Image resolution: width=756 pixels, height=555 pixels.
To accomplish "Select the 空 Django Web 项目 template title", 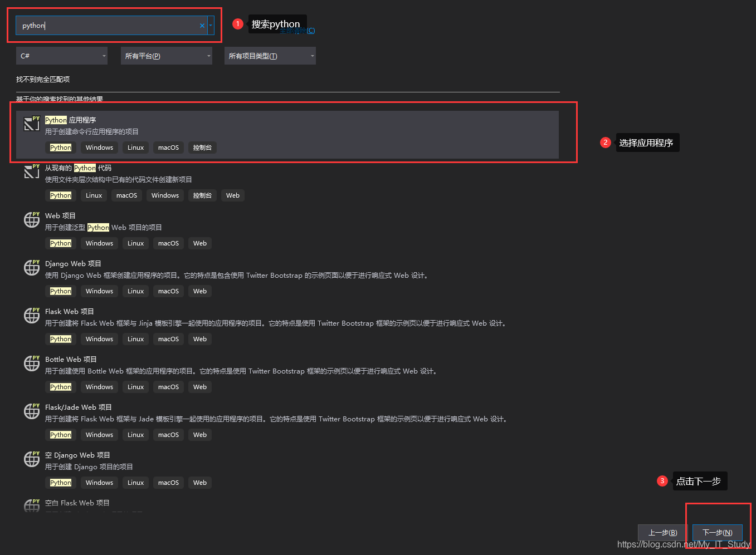I will [77, 455].
